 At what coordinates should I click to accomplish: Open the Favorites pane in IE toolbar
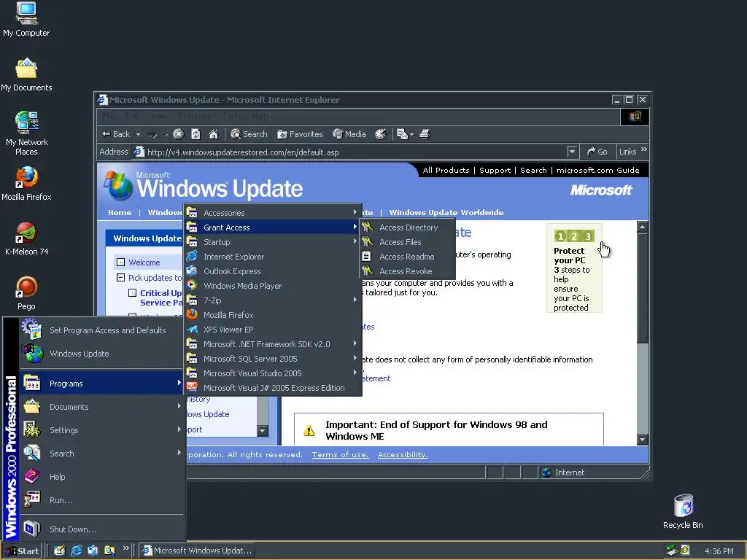click(x=300, y=134)
